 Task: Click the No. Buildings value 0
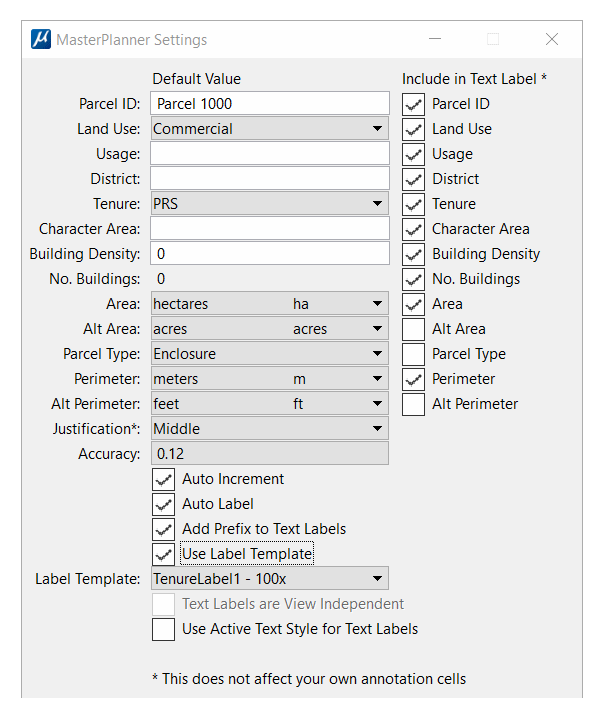pyautogui.click(x=161, y=279)
